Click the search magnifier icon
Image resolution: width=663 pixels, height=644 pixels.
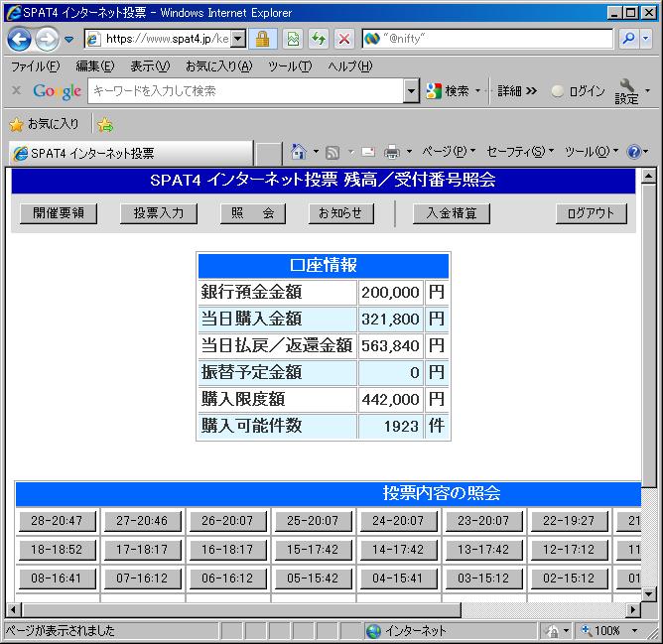click(628, 40)
